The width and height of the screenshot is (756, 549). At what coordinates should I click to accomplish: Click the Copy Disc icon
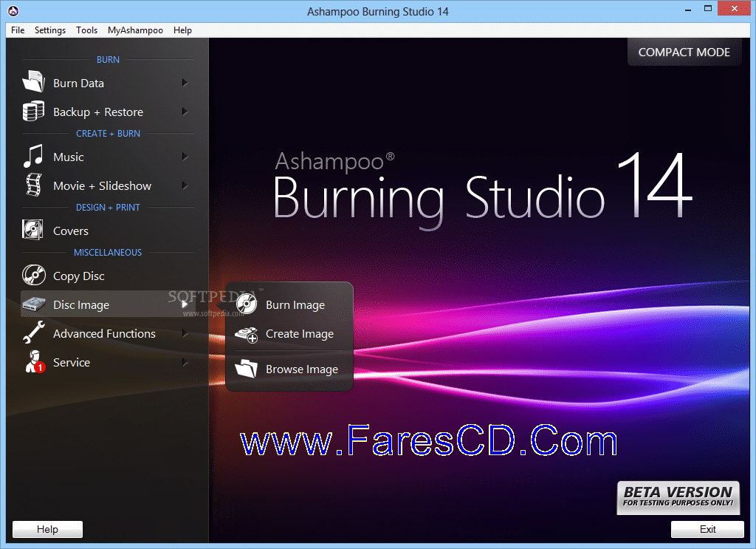click(x=34, y=275)
